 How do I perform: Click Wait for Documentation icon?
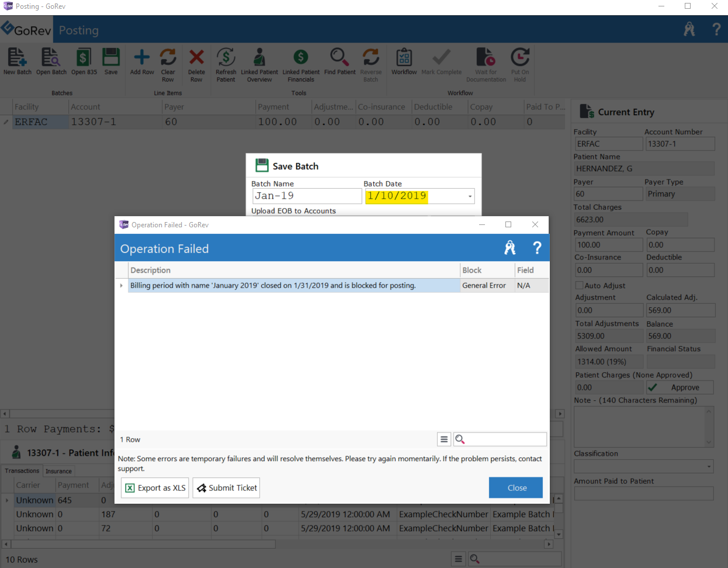[486, 57]
